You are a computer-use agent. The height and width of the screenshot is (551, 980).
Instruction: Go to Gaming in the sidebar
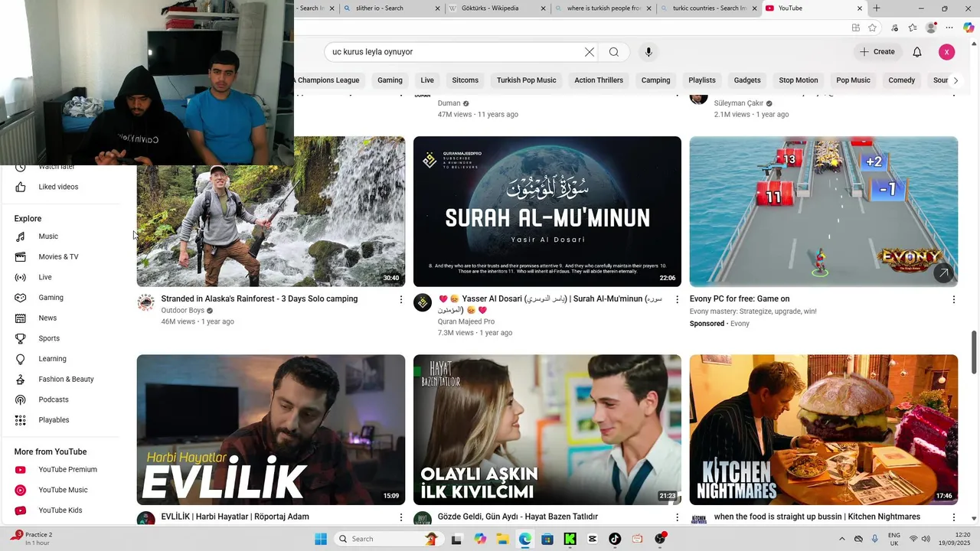51,298
